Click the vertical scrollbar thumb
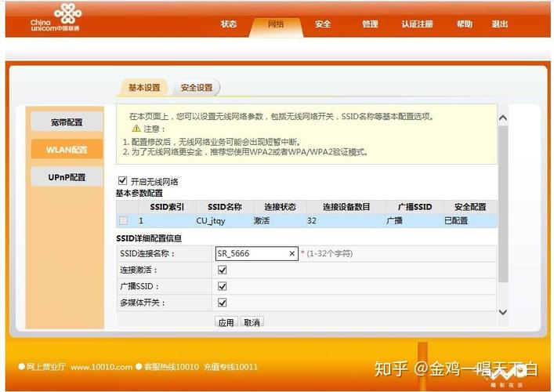This screenshot has width=554, height=392. [503, 204]
